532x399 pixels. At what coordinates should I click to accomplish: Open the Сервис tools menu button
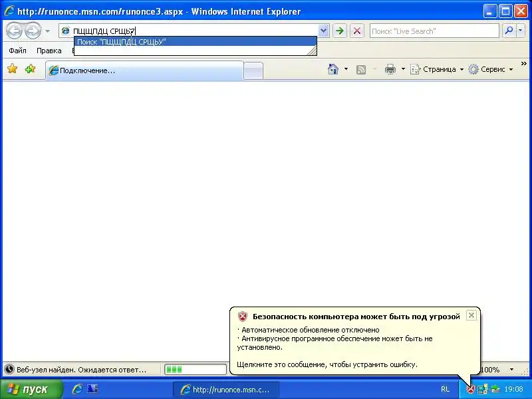[x=491, y=69]
